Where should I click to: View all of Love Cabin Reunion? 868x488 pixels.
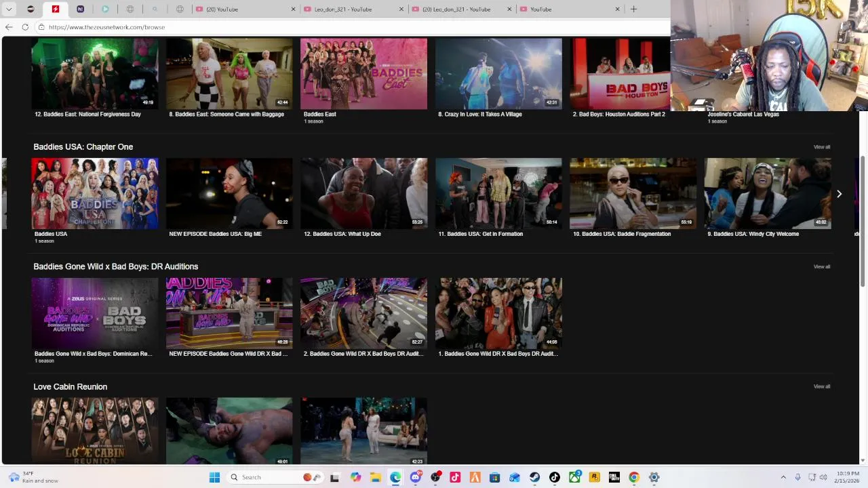(821, 386)
